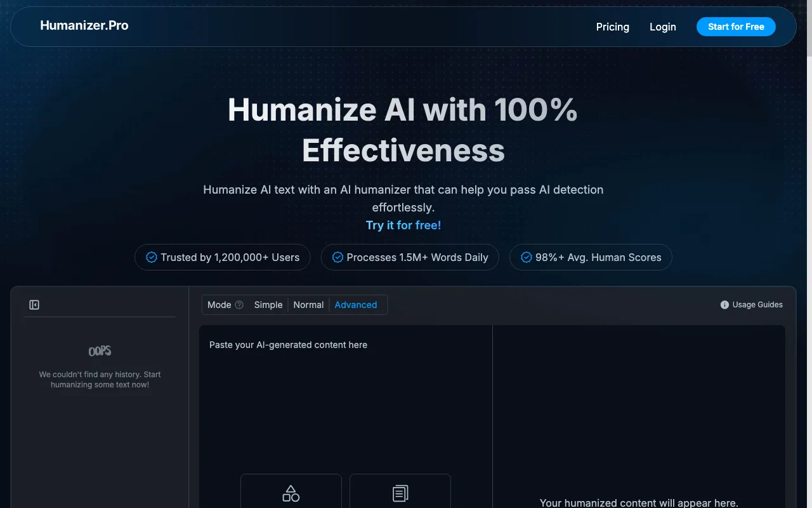
Task: Click the Trusted by 1,200,000+ Users badge
Action: pos(222,257)
